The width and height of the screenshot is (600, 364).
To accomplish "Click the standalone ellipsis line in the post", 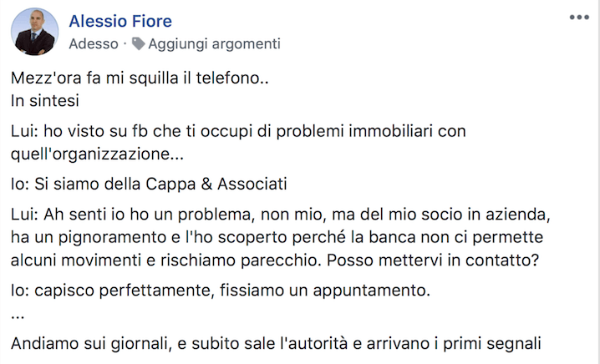I will coord(18,315).
